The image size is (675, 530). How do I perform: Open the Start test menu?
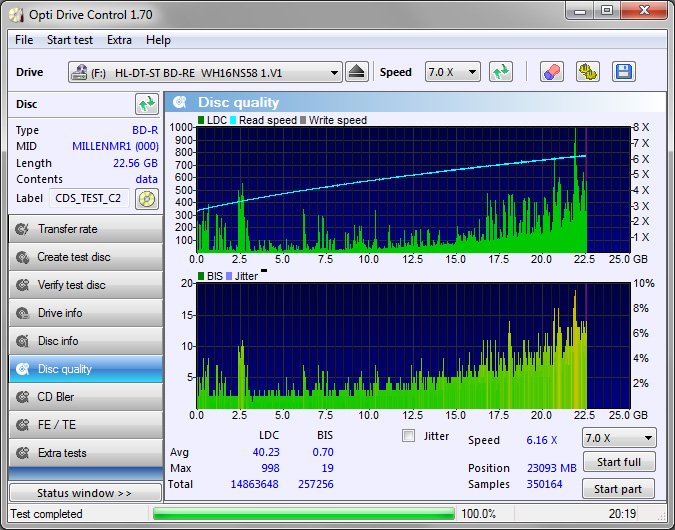(x=70, y=40)
